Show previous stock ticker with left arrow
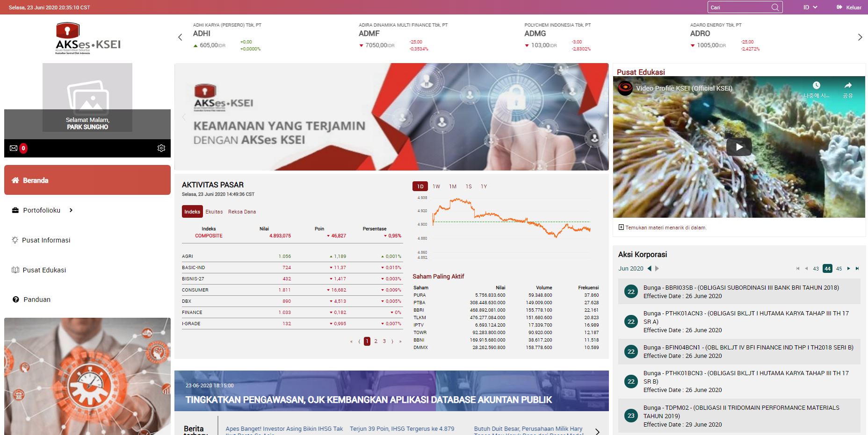The height and width of the screenshot is (435, 868). [x=180, y=37]
